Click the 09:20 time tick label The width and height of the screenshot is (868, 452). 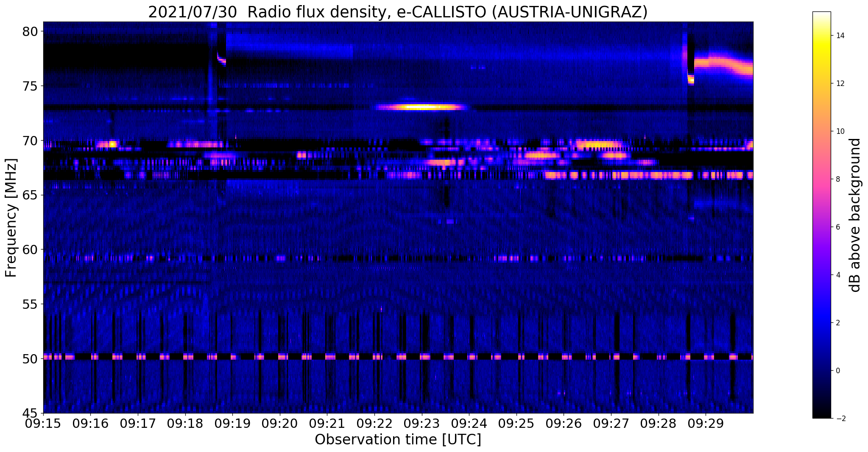click(280, 424)
